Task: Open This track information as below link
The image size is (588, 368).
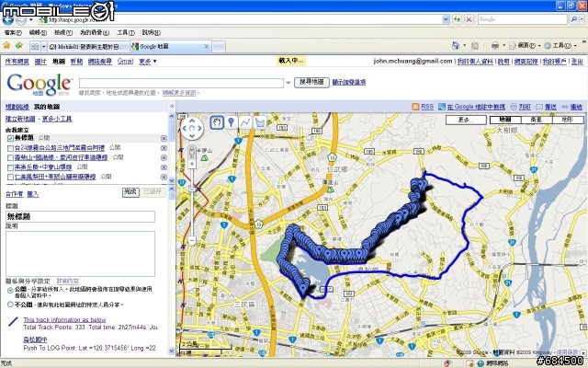Action: [x=64, y=319]
